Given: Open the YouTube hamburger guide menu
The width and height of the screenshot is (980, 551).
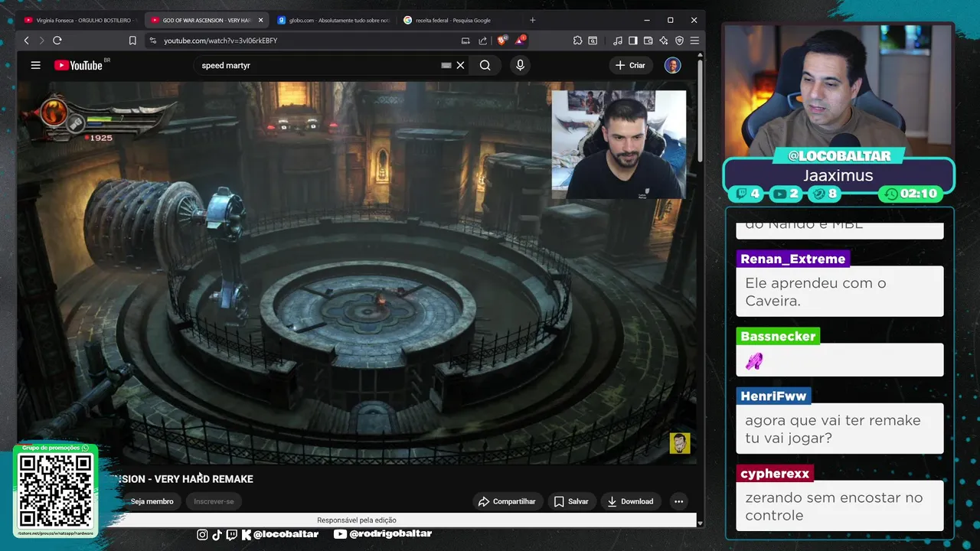Looking at the screenshot, I should click(35, 65).
